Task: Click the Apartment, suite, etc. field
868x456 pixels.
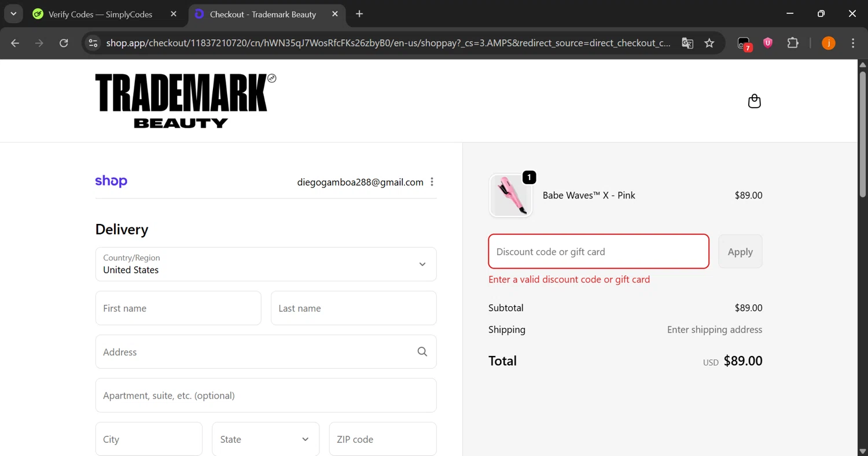Action: [x=266, y=396]
